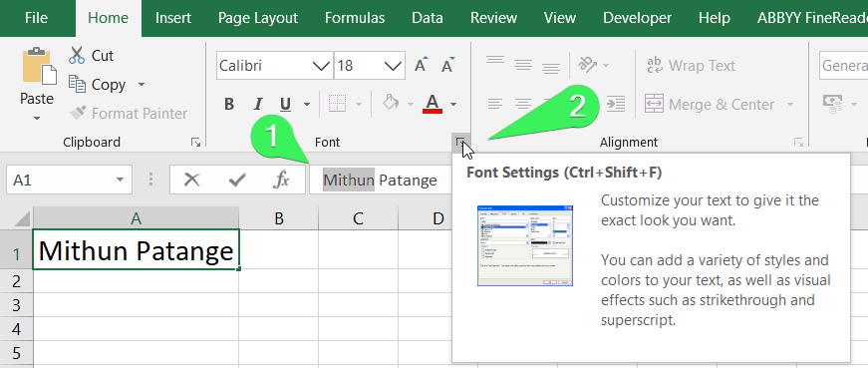Increase indent in the Alignment group
Image resolution: width=868 pixels, height=368 pixels.
pos(616,104)
